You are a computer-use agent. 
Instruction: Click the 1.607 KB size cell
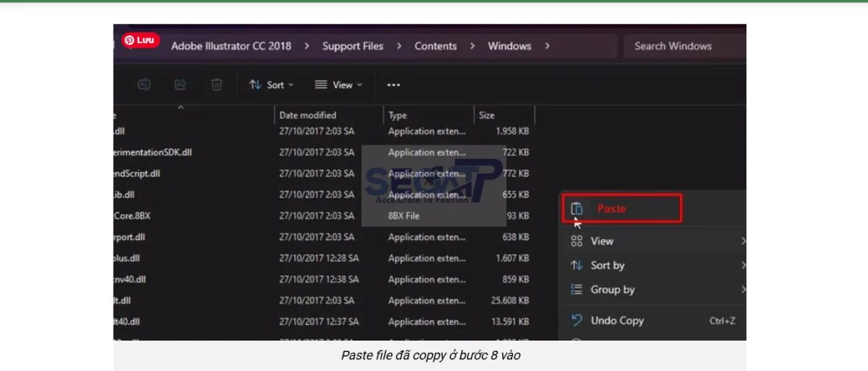[x=512, y=258]
